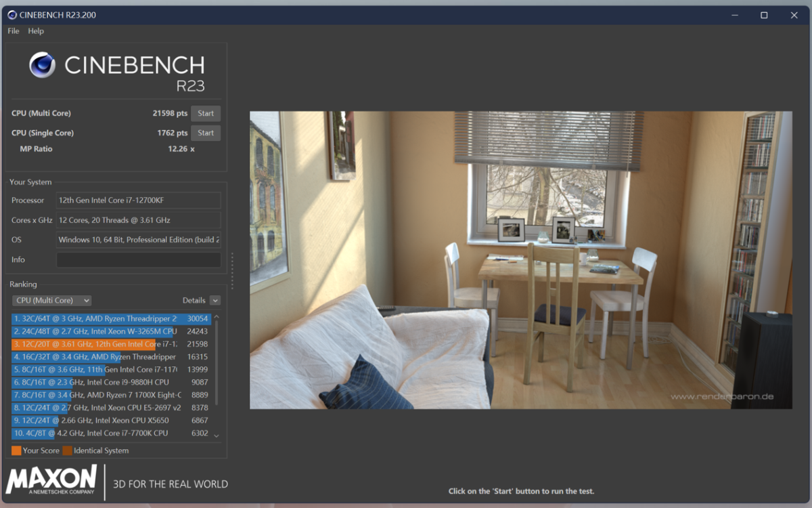Maximize the Cinebench window
Image resolution: width=812 pixels, height=508 pixels.
[763, 15]
